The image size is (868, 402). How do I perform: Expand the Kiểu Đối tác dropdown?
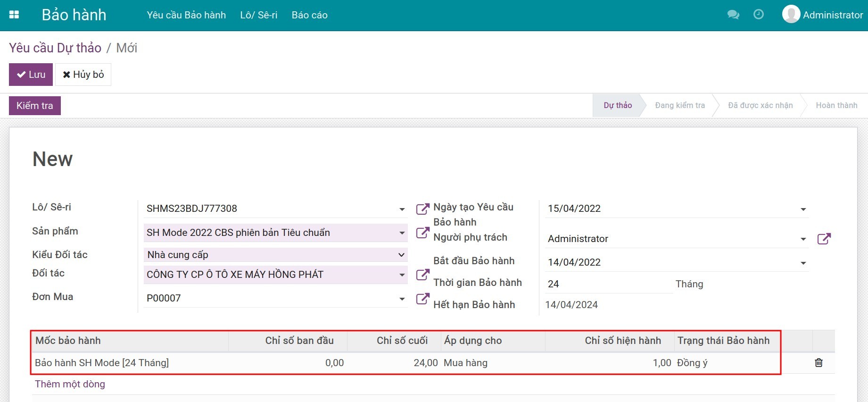click(401, 255)
